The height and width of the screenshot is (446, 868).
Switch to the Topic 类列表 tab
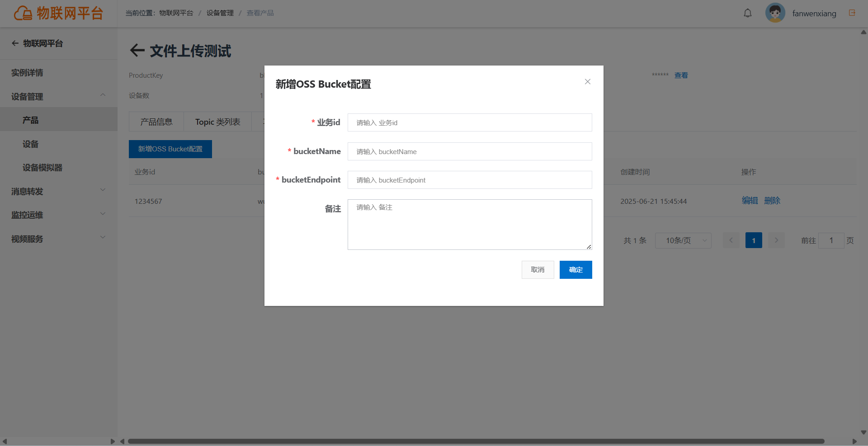[217, 122]
